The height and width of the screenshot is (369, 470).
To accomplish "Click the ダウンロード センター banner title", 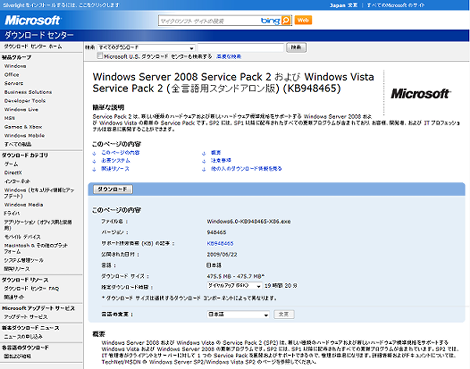I will point(39,35).
